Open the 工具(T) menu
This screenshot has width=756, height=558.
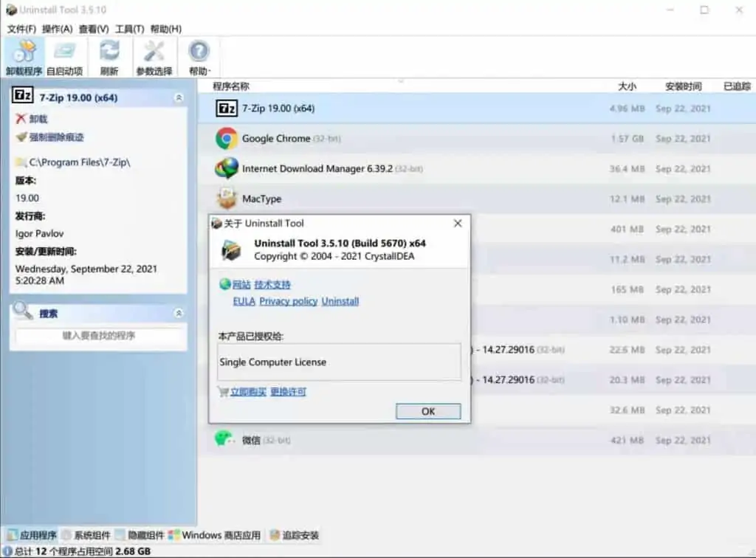click(130, 29)
